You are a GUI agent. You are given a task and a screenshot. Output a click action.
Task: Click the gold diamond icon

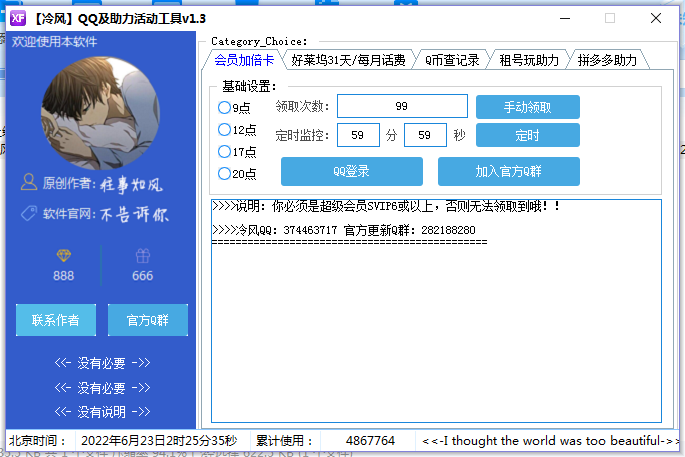click(64, 255)
